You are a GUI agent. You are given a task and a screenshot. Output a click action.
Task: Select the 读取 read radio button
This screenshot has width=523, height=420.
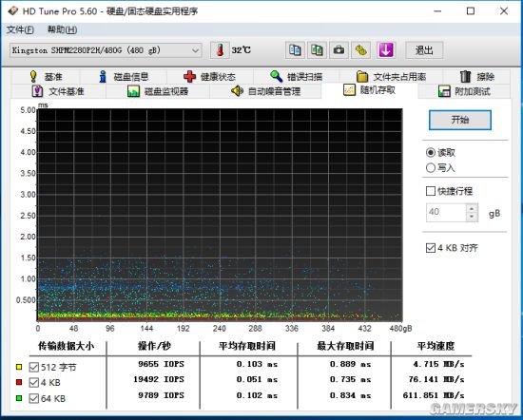point(431,152)
